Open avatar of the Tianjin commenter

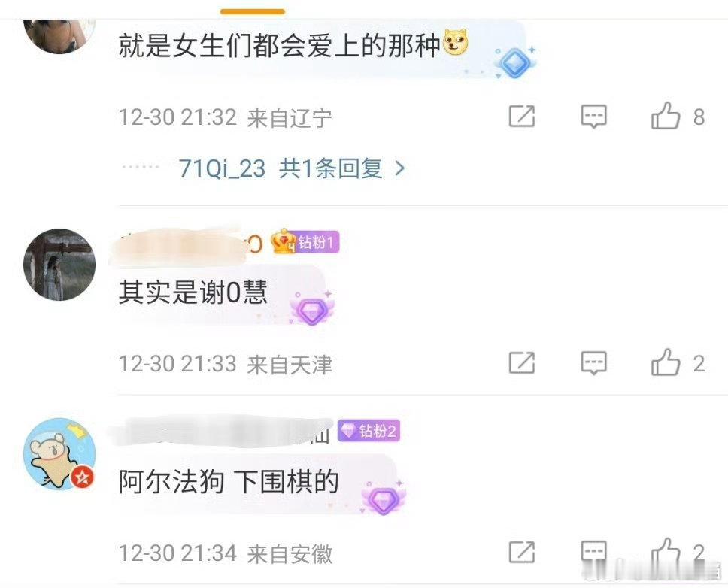coord(59,264)
